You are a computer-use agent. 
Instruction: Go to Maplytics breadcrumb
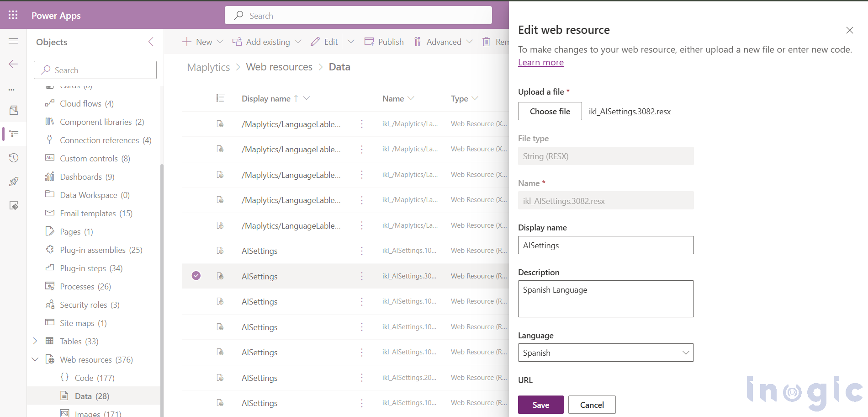coord(208,67)
